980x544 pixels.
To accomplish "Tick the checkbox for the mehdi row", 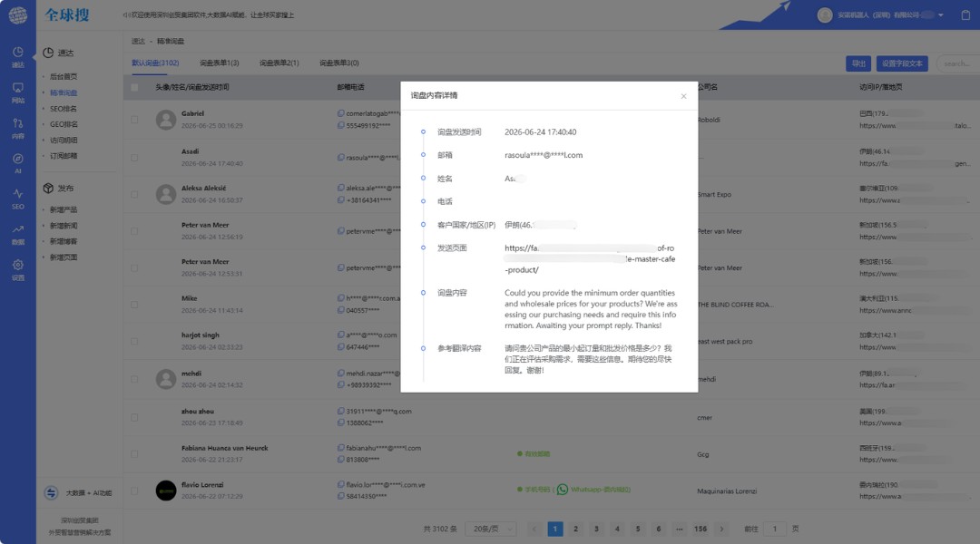I will pos(134,379).
